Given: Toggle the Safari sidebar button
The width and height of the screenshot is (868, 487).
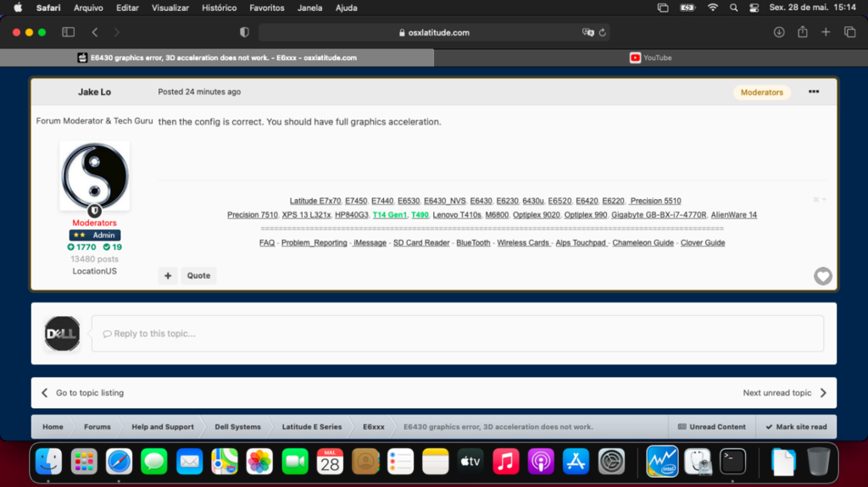Looking at the screenshot, I should coord(68,32).
